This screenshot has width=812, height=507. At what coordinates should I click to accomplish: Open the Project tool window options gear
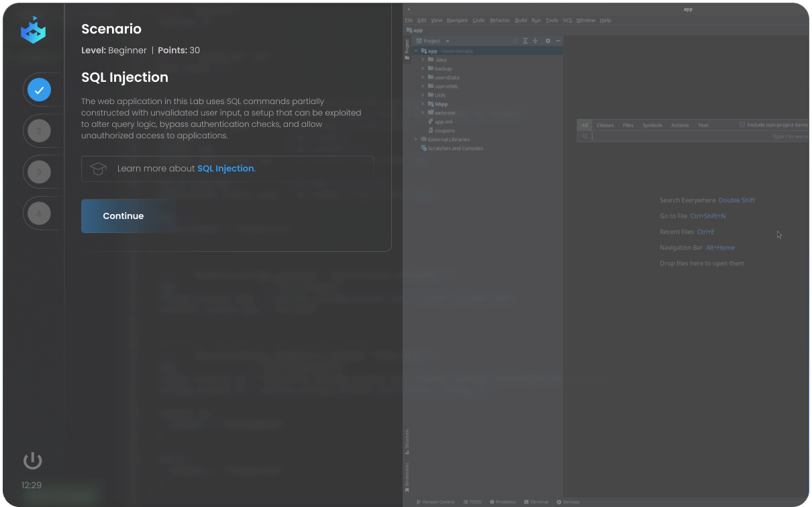(x=548, y=41)
